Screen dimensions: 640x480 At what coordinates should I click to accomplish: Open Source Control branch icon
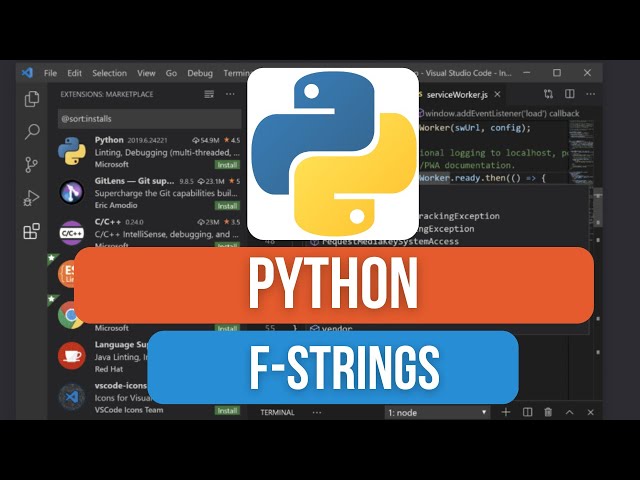31,165
